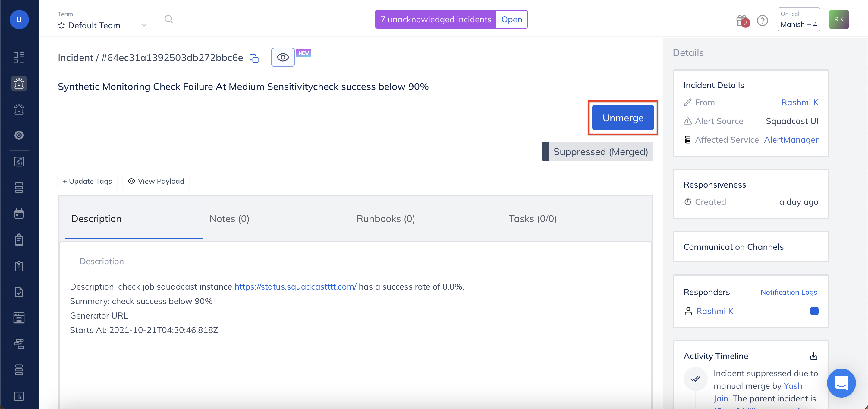Open the Notification Logs link

[788, 292]
